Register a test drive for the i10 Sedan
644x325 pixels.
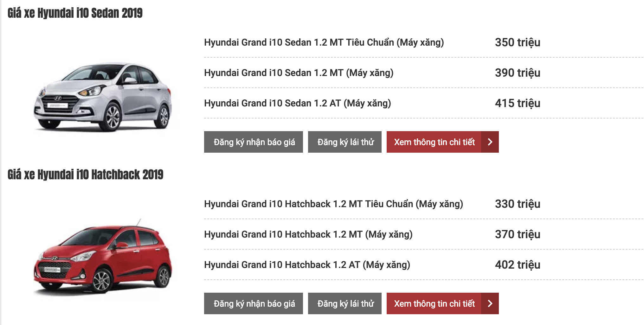click(345, 142)
